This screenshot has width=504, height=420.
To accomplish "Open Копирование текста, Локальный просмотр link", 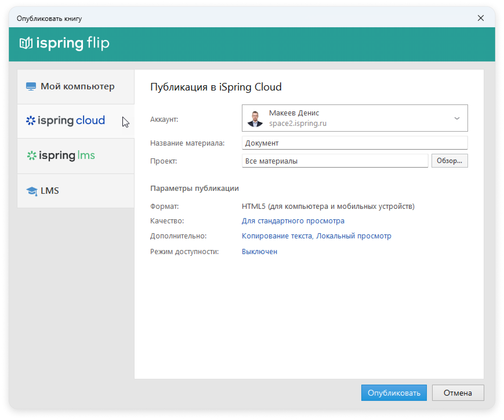I will [x=316, y=236].
